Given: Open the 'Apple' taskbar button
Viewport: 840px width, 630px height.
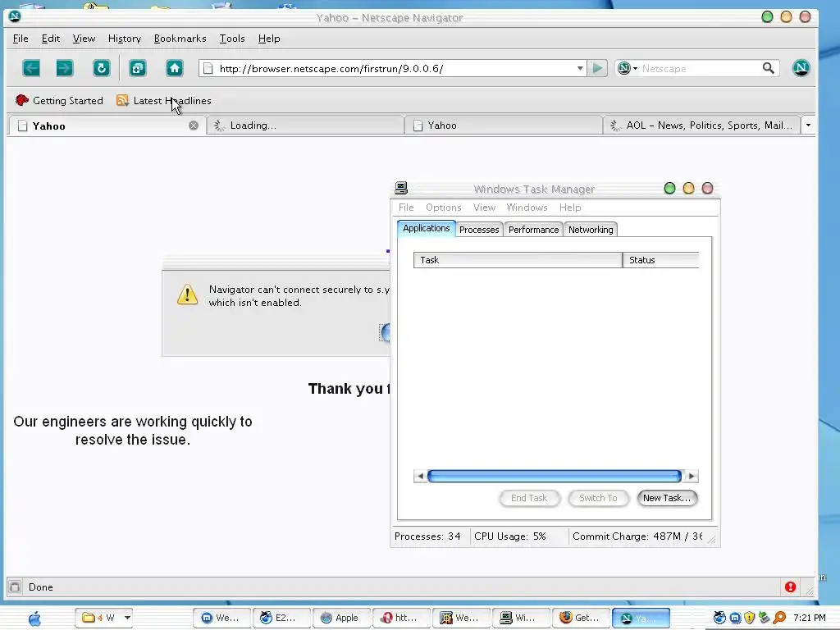Looking at the screenshot, I should 340,618.
